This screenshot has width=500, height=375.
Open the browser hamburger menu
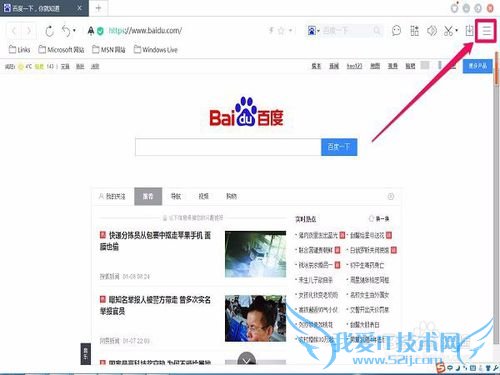click(487, 31)
